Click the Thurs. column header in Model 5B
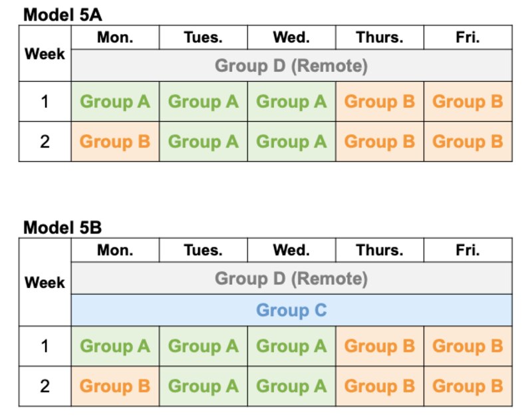The image size is (532, 419). 380,250
